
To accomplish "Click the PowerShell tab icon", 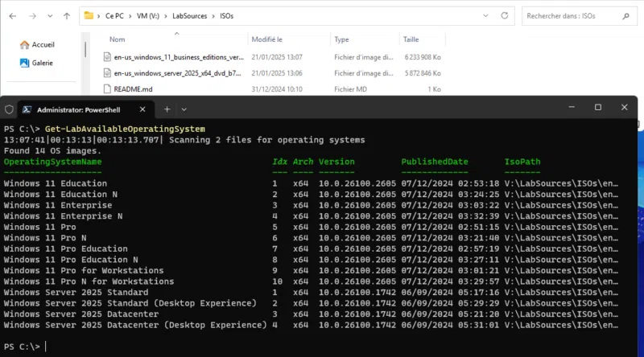I will point(27,109).
